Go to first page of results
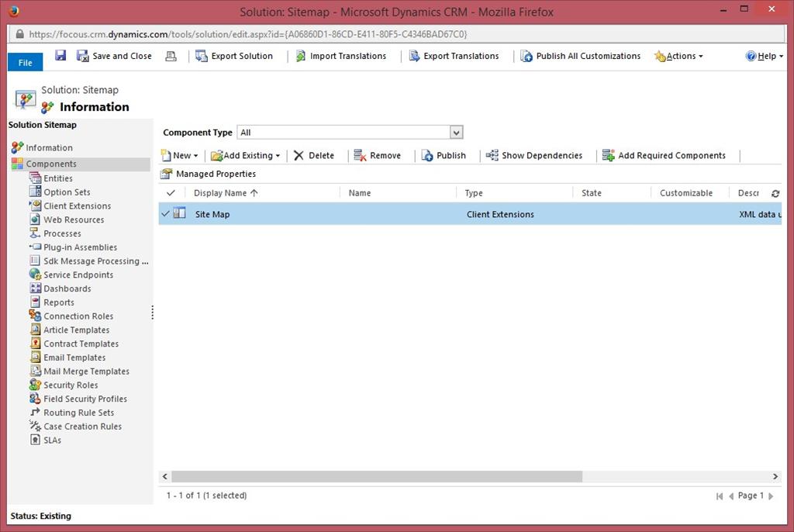The image size is (794, 532). pos(720,496)
